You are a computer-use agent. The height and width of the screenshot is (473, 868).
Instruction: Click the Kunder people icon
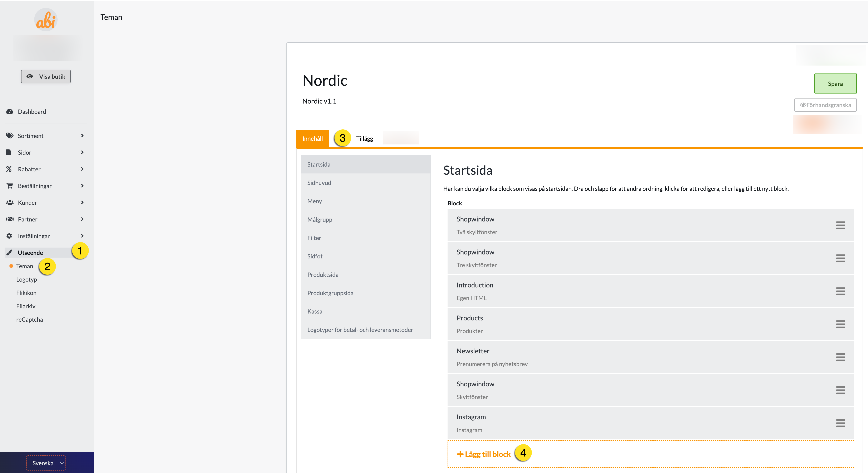click(9, 202)
